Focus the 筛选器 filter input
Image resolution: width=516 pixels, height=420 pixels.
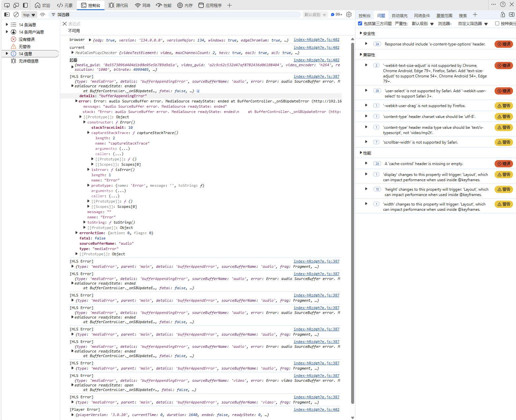pos(175,14)
